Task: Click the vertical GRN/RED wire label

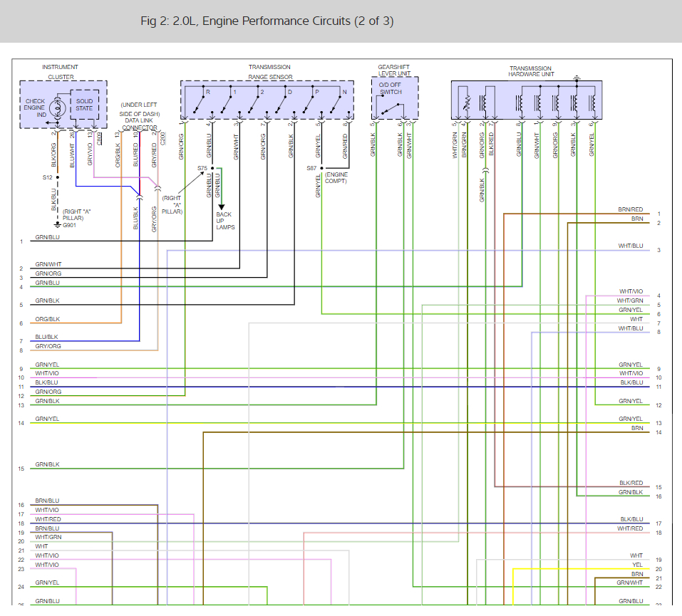Action: [x=345, y=146]
